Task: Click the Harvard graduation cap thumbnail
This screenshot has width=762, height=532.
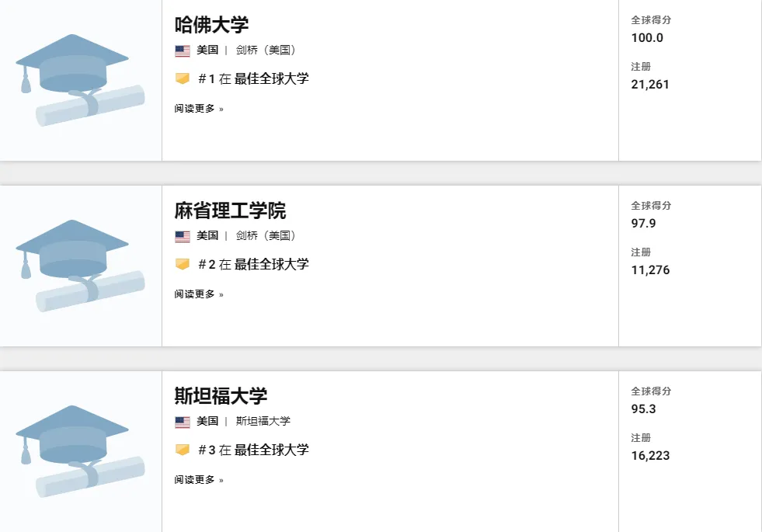Action: tap(80, 80)
